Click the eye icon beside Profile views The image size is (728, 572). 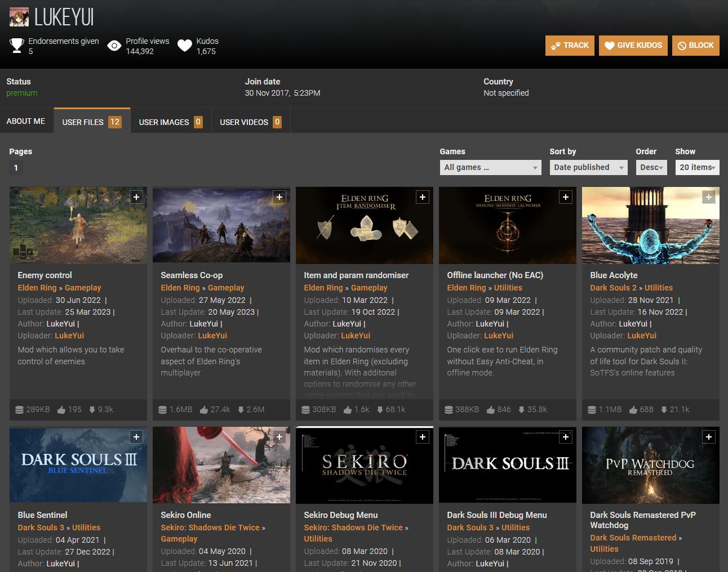tap(114, 46)
